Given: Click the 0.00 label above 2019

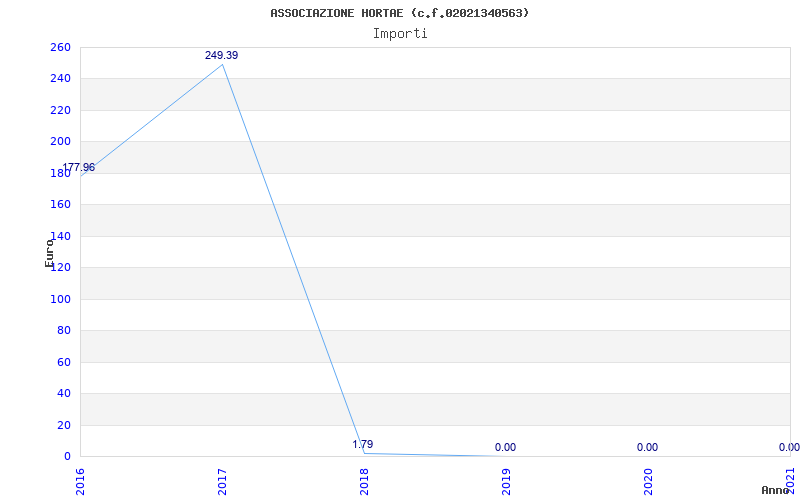Looking at the screenshot, I should pos(505,447).
